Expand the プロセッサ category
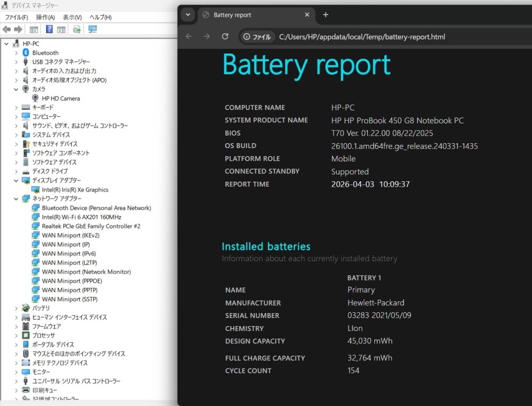Viewport: 532px width, 406px height. tap(16, 335)
